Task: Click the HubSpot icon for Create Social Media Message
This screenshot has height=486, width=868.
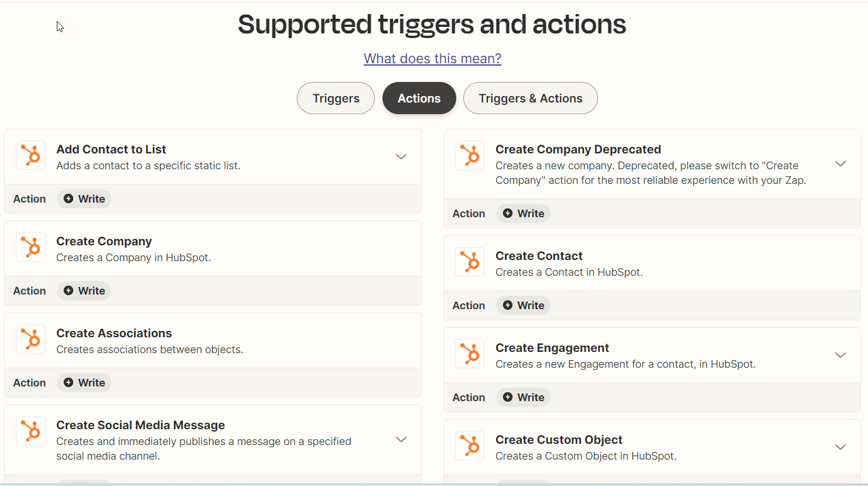Action: pos(30,431)
